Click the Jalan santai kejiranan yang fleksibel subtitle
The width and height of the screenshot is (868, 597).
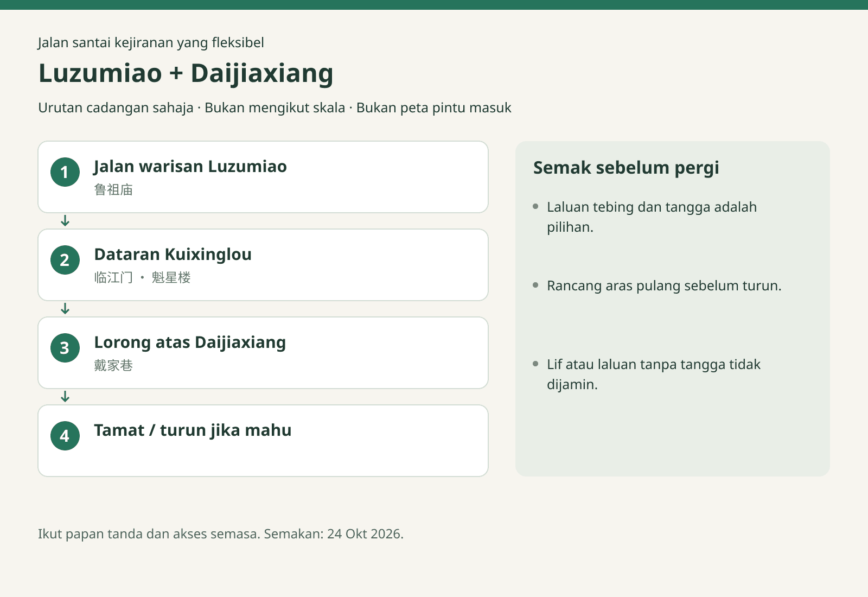point(151,43)
